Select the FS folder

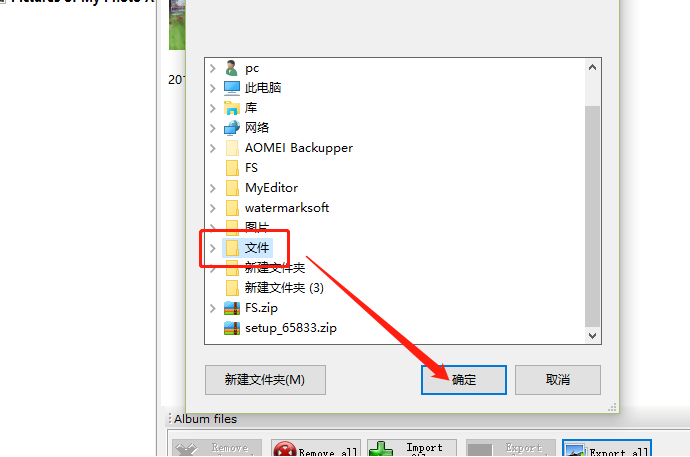[242, 168]
